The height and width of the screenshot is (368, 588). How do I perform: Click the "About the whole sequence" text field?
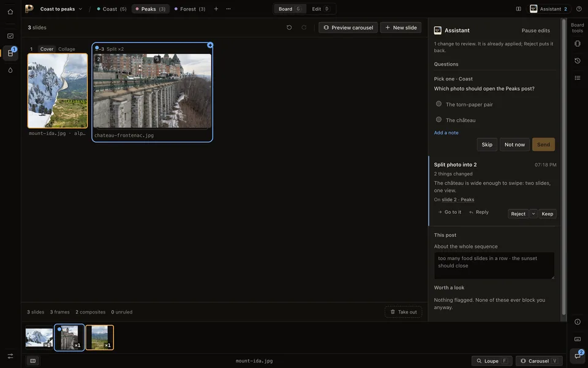pos(494,266)
